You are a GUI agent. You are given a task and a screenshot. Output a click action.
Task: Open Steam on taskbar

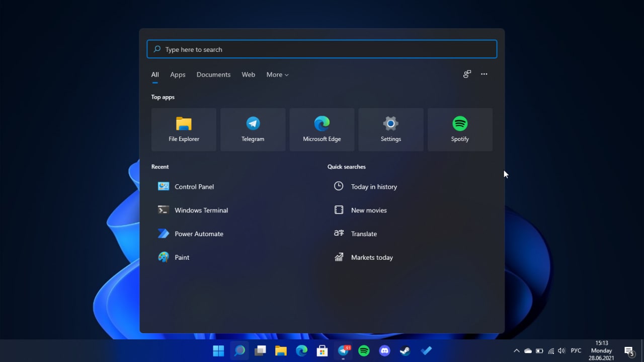pyautogui.click(x=405, y=351)
